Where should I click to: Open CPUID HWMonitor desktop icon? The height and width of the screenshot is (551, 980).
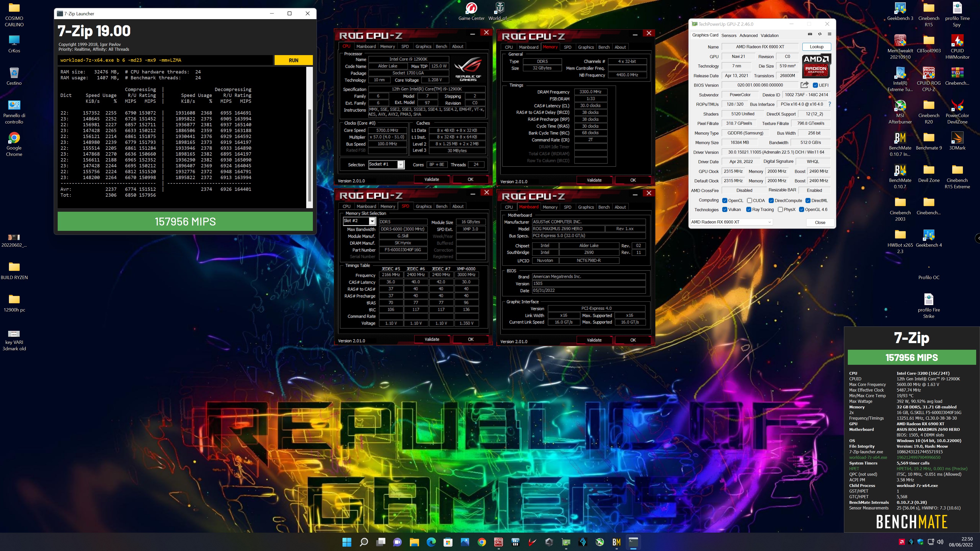point(957,47)
